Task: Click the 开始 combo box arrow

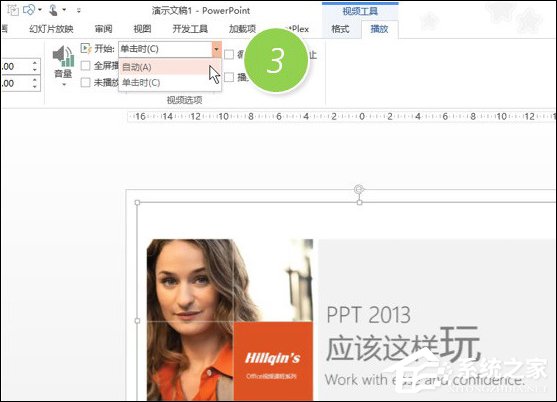Action: (x=216, y=49)
